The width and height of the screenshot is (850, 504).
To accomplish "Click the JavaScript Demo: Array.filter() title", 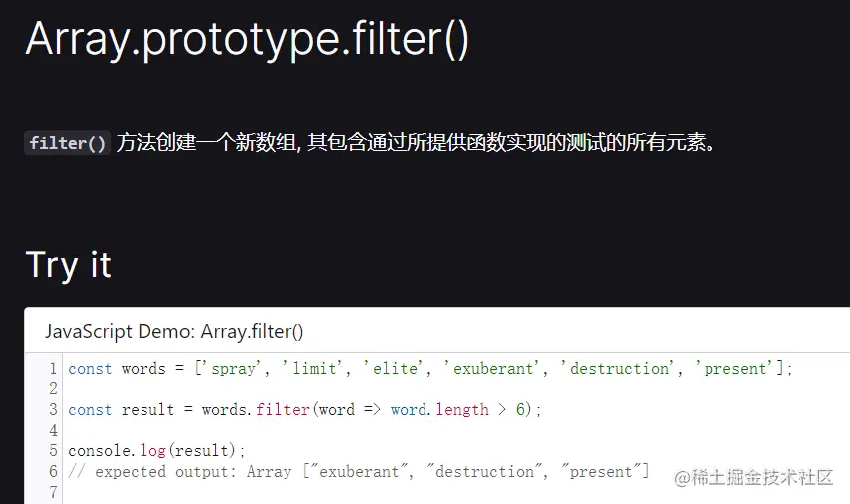I will [173, 332].
